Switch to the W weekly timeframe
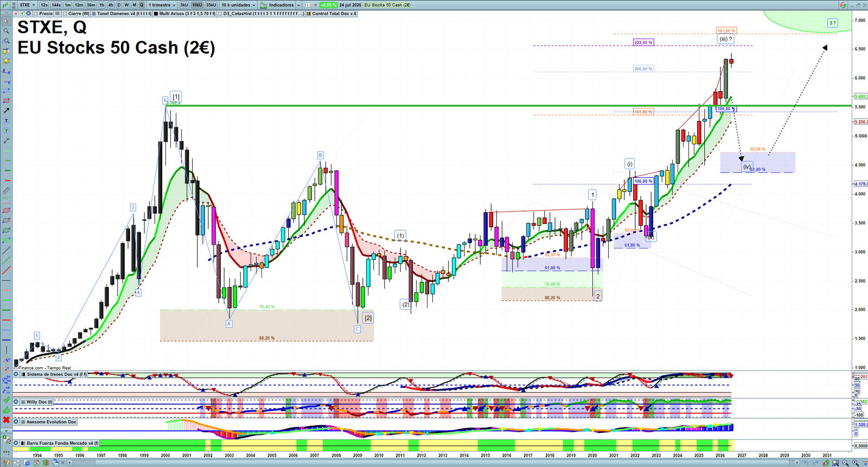Viewport: 868px width, 467px height. [126, 5]
